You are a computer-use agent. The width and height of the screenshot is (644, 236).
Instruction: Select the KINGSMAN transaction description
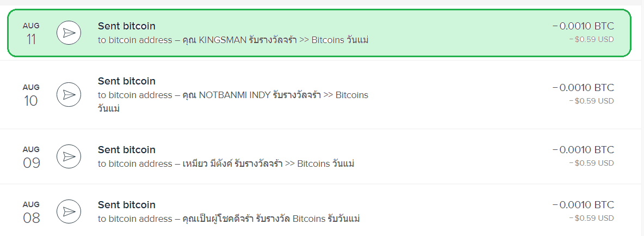tap(233, 40)
